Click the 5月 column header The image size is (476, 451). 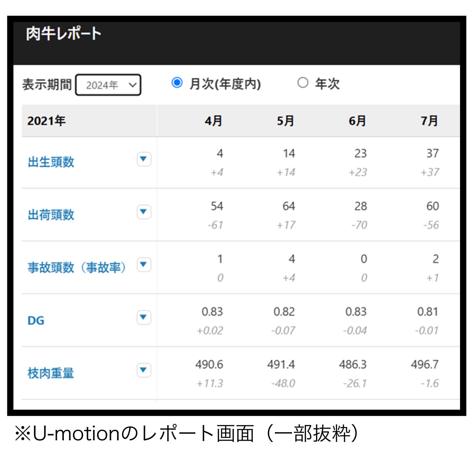point(285,121)
